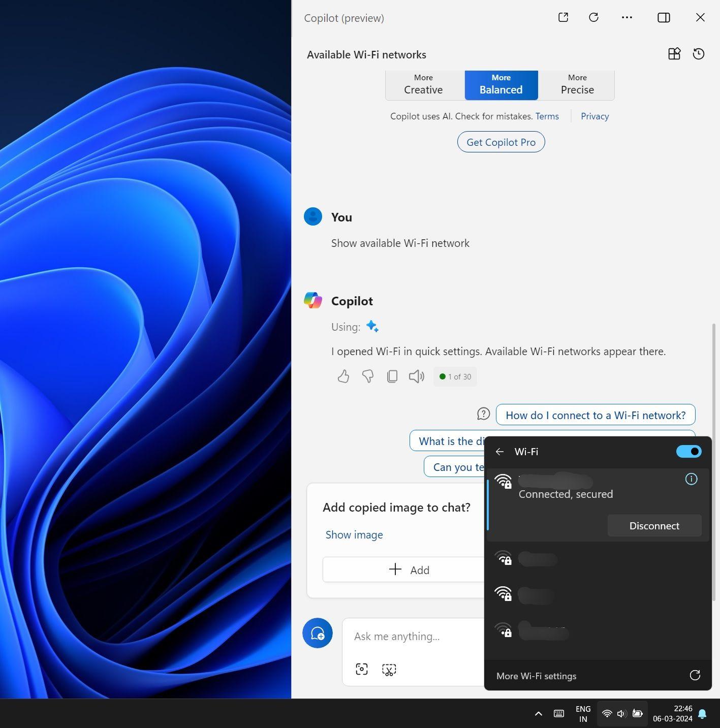This screenshot has width=720, height=728.
Task: Open visual search to add an image
Action: point(361,669)
